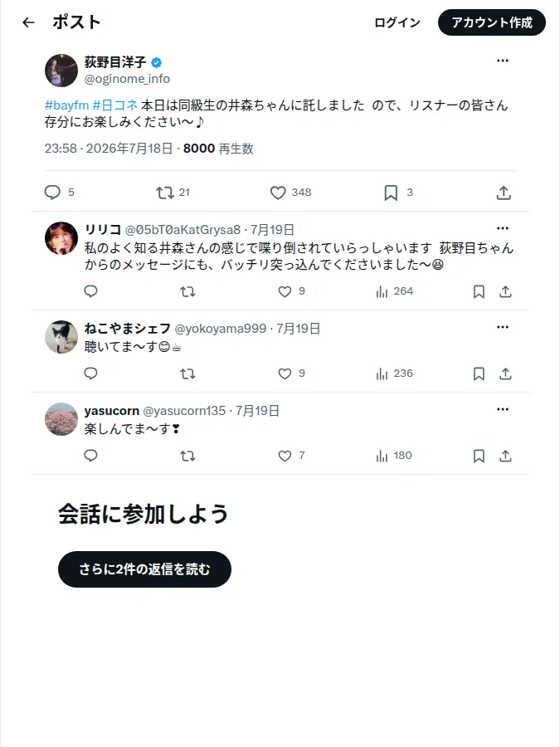Repost yasucorn's reply
The height and width of the screenshot is (747, 560).
click(x=187, y=456)
